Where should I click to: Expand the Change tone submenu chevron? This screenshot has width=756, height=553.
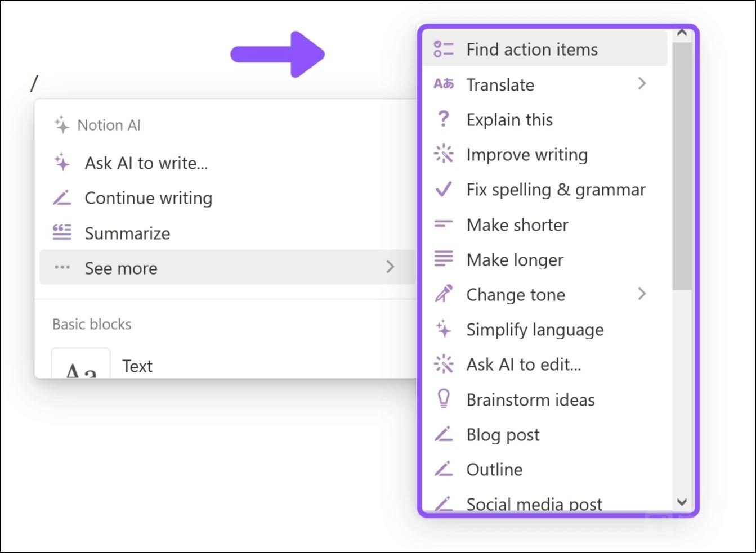pyautogui.click(x=642, y=294)
